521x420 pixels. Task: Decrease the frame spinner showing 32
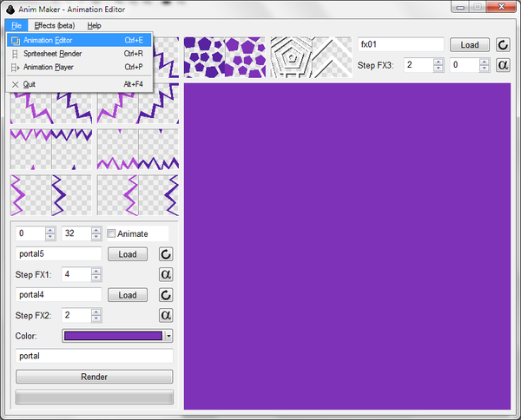coord(96,237)
